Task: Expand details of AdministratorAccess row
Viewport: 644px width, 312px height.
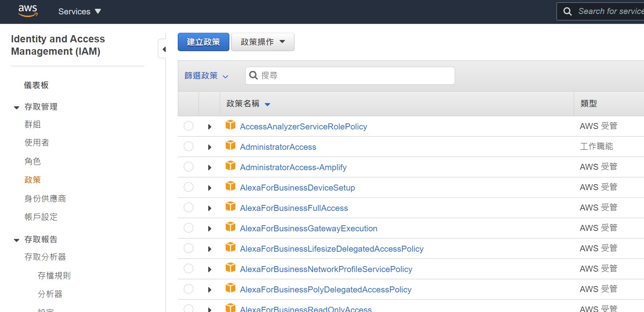Action: pyautogui.click(x=210, y=147)
